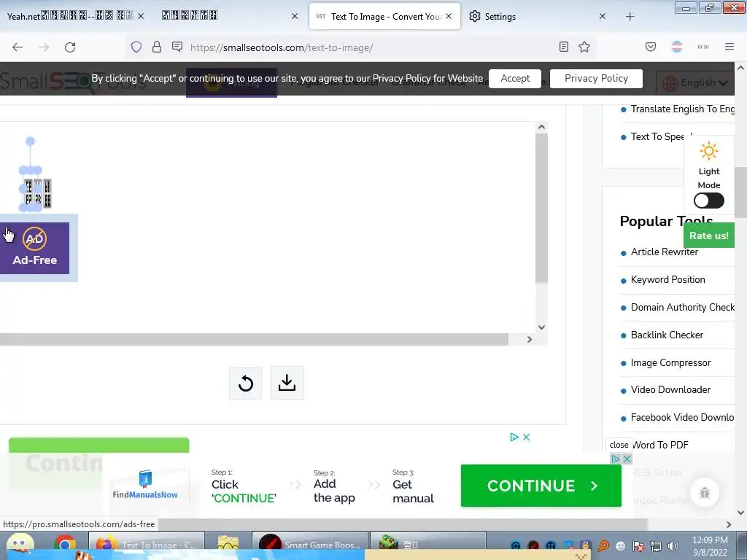Screen dimensions: 747x560
Task: Go back to the previous page
Action: (x=18, y=47)
